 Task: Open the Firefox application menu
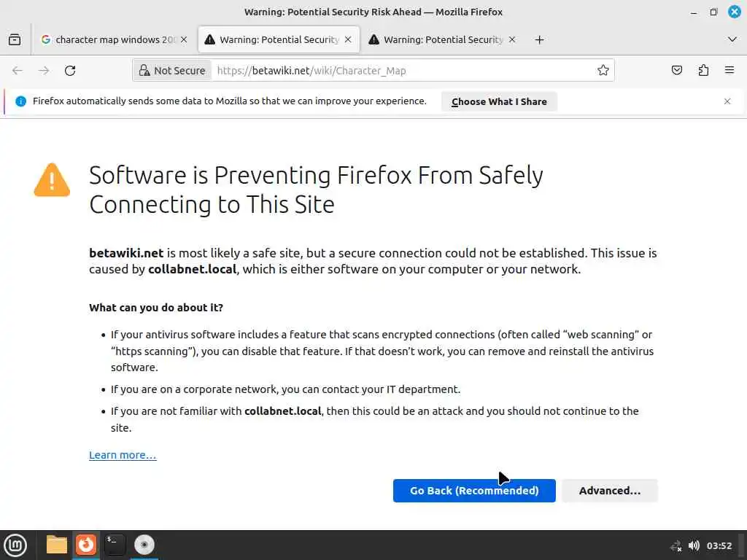point(729,71)
